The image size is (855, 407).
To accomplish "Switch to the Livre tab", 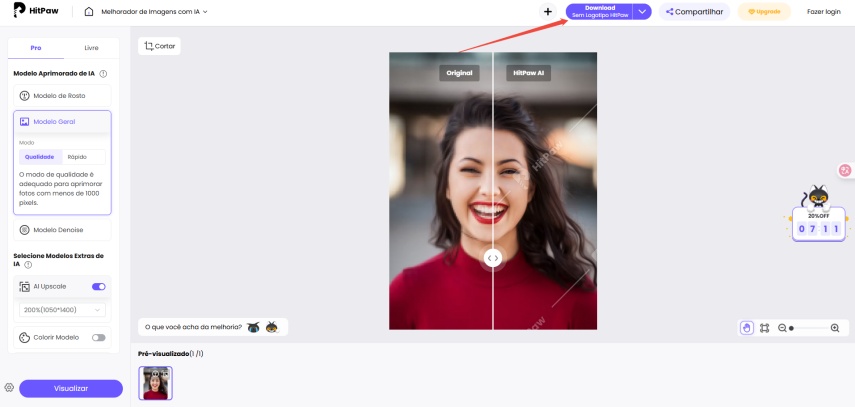I will (91, 48).
